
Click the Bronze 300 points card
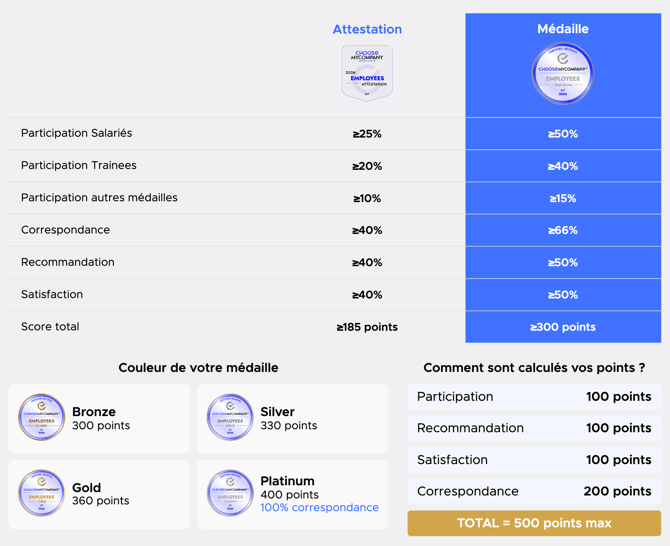pos(99,418)
